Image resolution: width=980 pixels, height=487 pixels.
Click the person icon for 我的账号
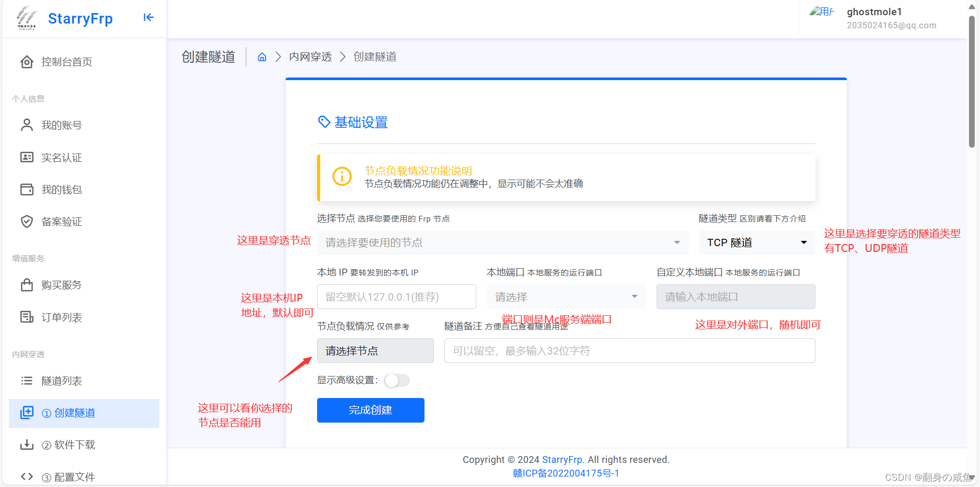click(x=27, y=125)
